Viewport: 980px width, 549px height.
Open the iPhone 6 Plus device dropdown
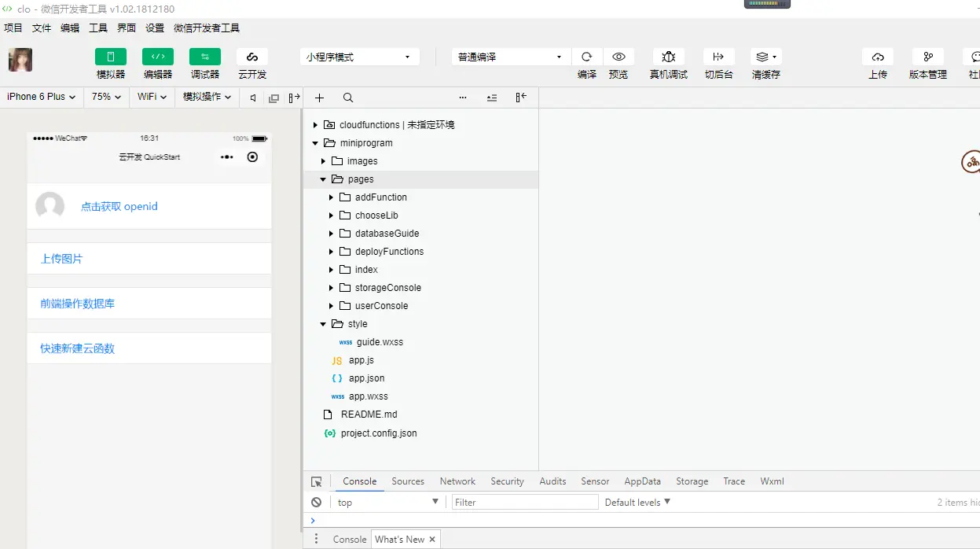[41, 97]
